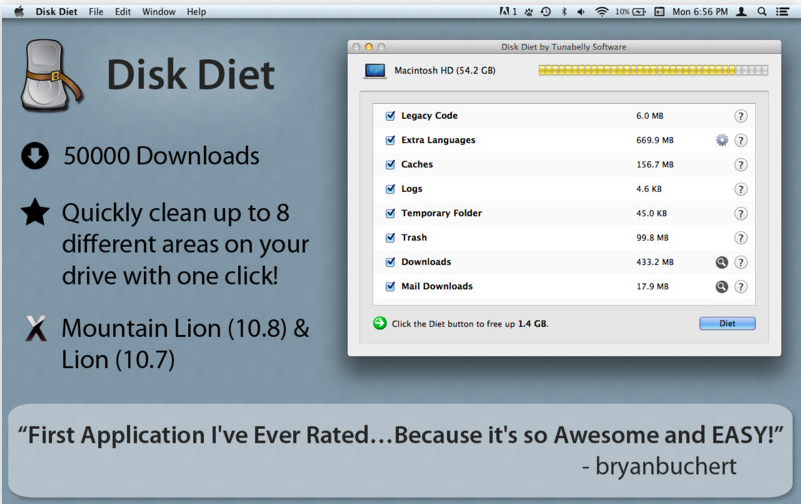Open Notification Center list icon
Screen dimensions: 801x504
[783, 11]
